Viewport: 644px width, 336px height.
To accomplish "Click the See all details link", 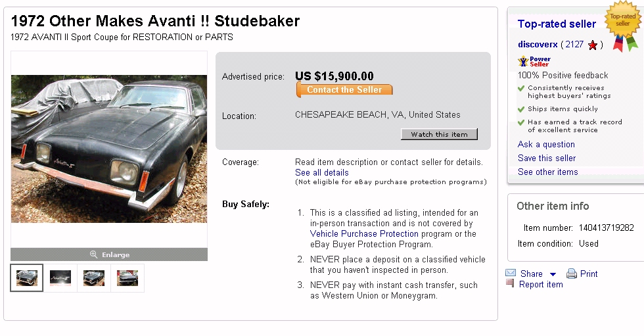I will [x=322, y=173].
